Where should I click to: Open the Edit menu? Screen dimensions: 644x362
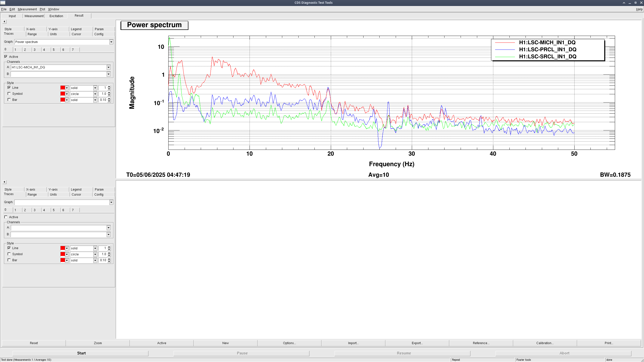(x=12, y=9)
